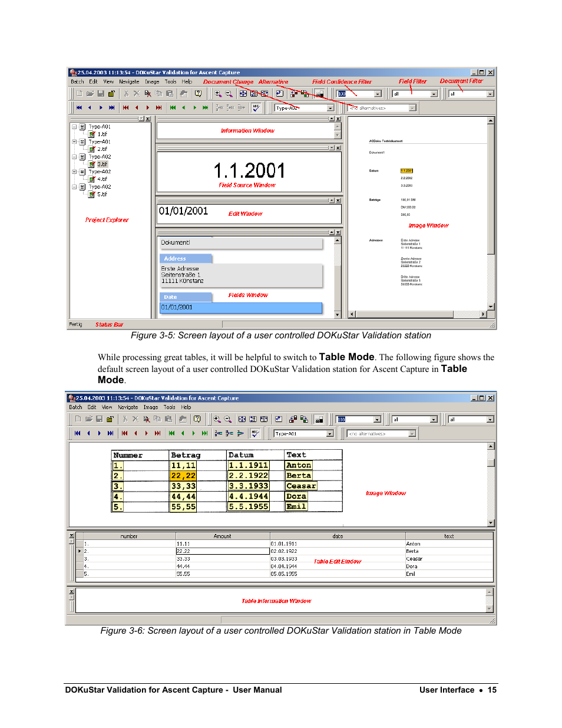Click Help question-mark icon in Table Mode window
Image resolution: width=562 pixels, height=728 pixels.
(197, 419)
